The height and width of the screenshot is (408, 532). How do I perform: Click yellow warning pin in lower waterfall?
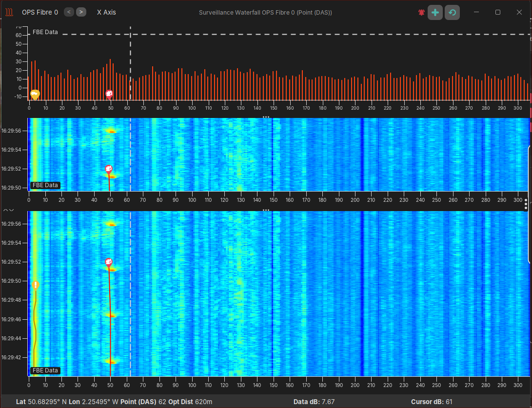[x=35, y=285]
